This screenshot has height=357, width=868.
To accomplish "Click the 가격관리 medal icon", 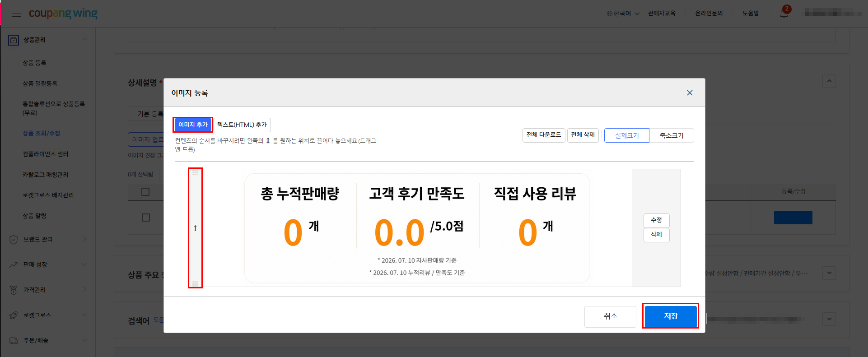I will [x=14, y=290].
